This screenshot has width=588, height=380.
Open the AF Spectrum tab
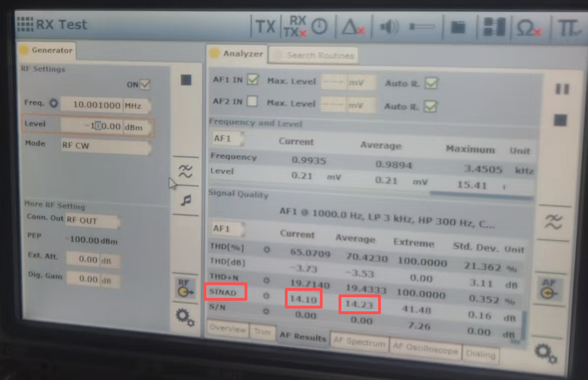click(359, 341)
